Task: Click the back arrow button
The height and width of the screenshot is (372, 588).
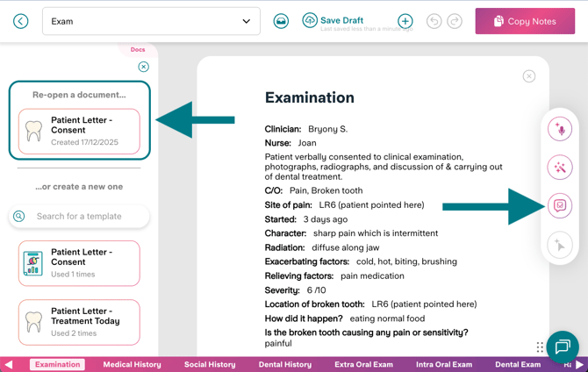Action: pyautogui.click(x=21, y=21)
